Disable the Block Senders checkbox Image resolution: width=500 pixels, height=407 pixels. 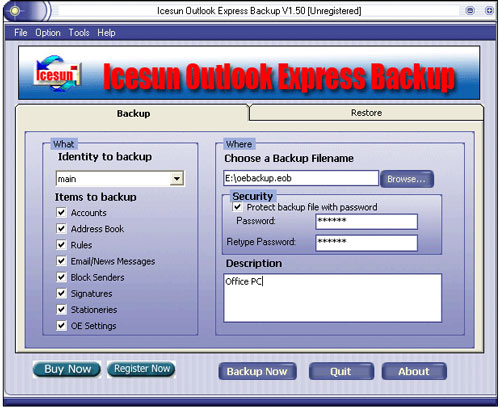(61, 277)
